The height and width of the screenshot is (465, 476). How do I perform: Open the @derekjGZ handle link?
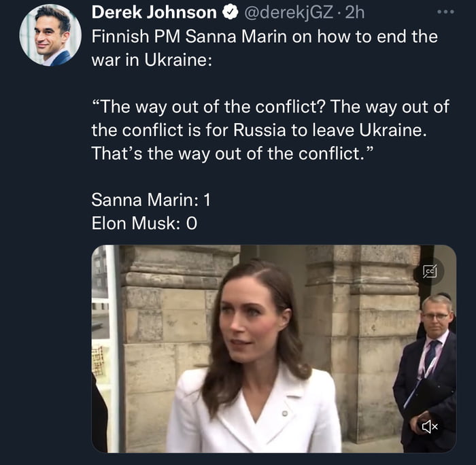(x=289, y=12)
